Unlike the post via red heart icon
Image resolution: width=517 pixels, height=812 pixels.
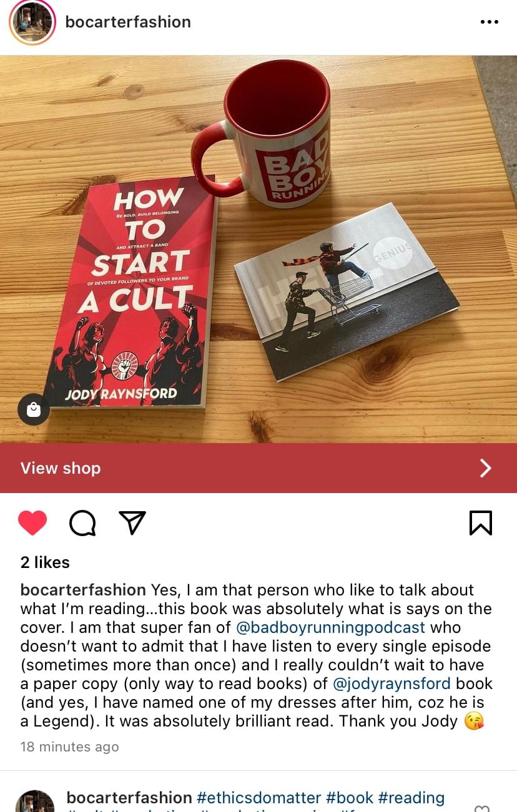tap(32, 523)
